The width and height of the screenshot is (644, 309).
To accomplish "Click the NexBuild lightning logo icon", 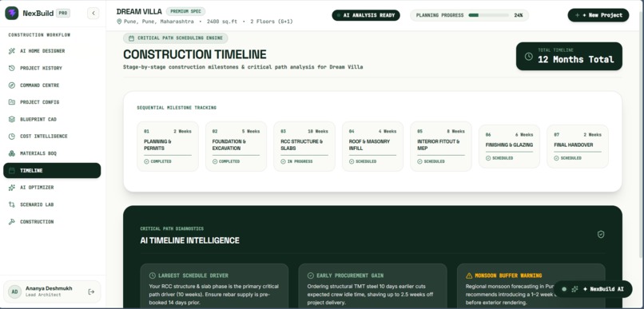I will [x=11, y=13].
